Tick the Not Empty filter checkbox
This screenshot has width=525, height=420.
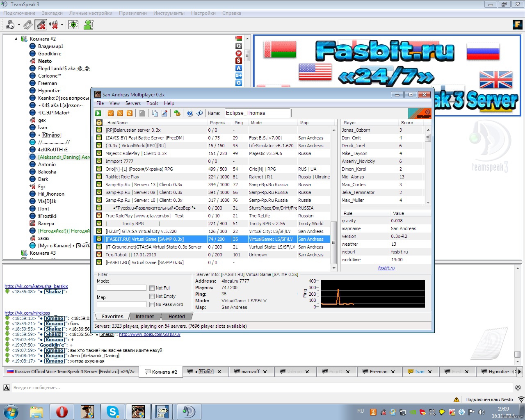click(152, 296)
